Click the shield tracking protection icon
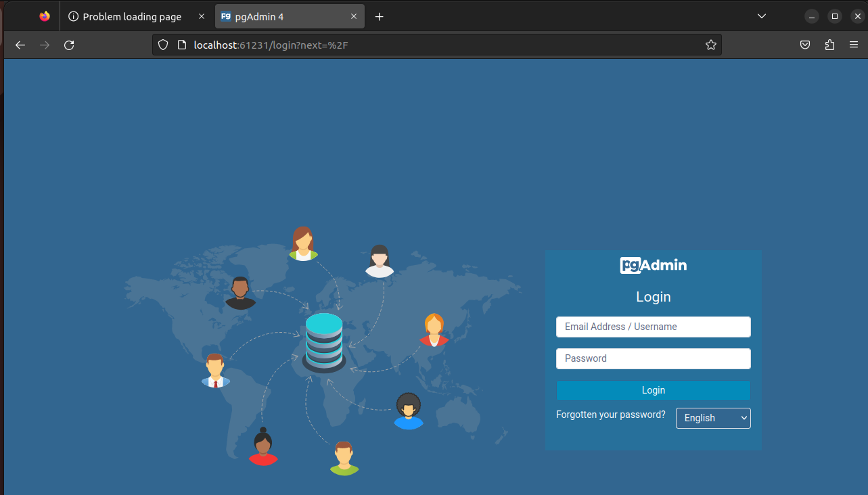 (162, 45)
